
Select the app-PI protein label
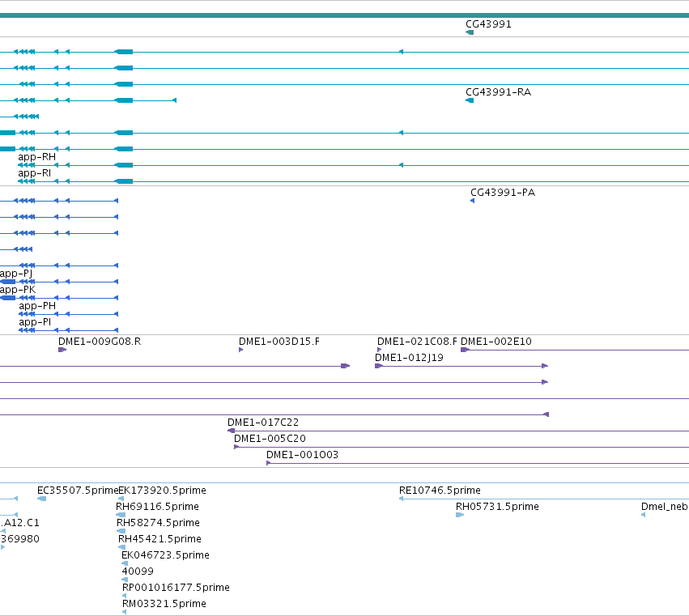35,322
